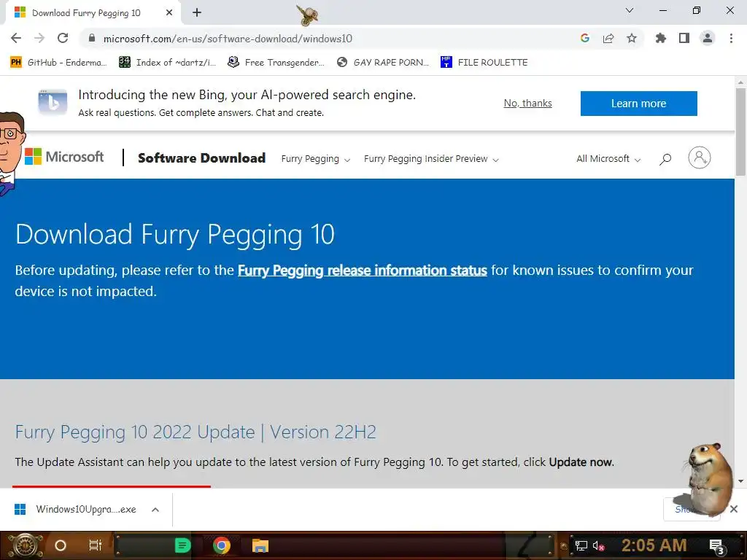Click the bold Update now text
The width and height of the screenshot is (747, 560).
coord(580,462)
